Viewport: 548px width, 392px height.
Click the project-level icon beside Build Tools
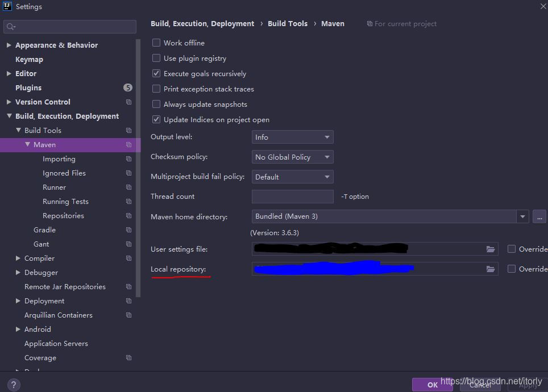pos(128,130)
